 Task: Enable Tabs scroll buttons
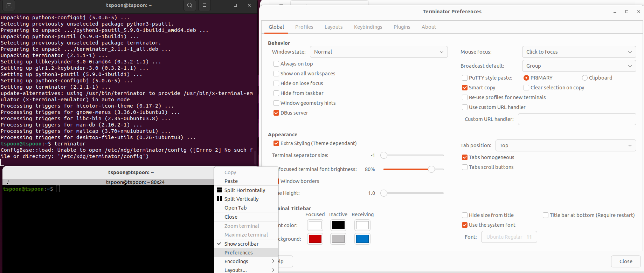click(x=465, y=167)
